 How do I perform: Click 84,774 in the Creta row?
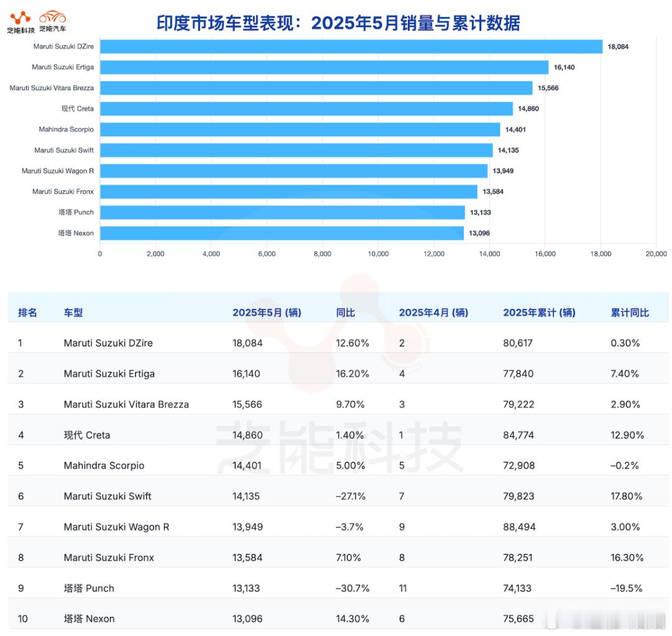pyautogui.click(x=518, y=435)
